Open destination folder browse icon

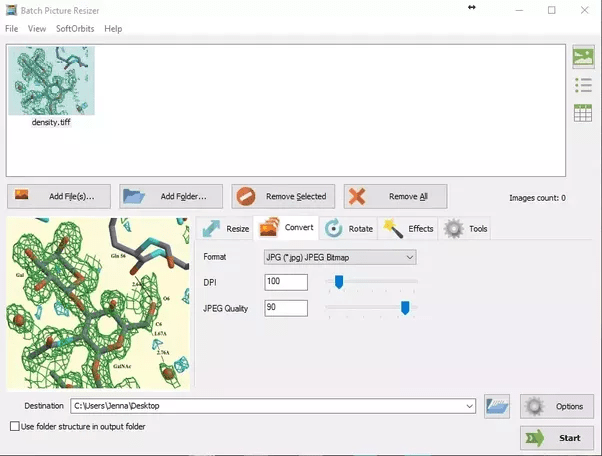[x=497, y=406]
